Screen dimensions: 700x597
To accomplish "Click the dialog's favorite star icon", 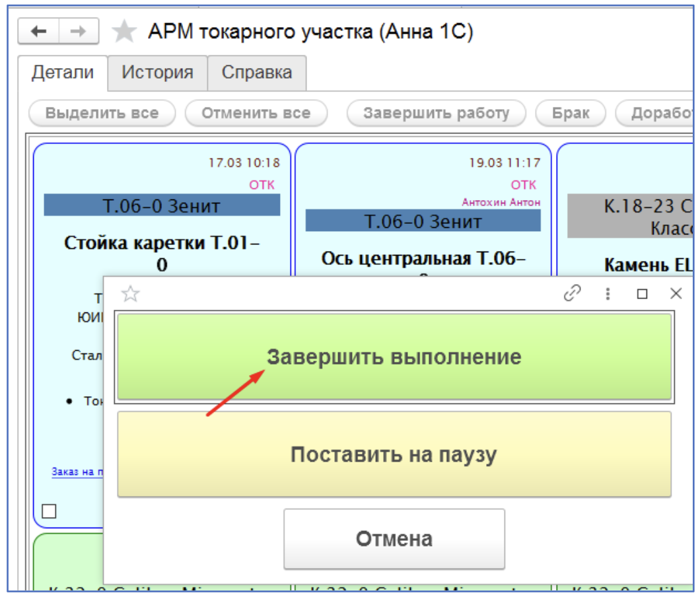I will 131,294.
